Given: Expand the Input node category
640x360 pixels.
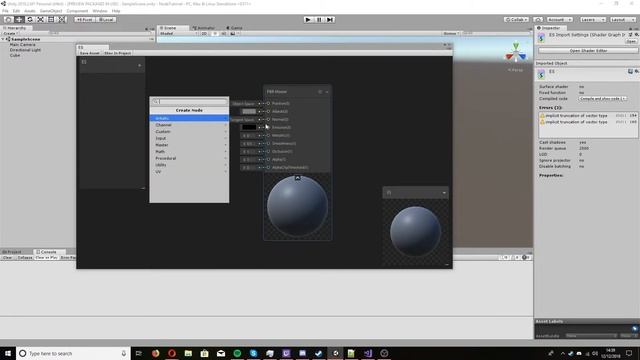Looking at the screenshot, I should pos(189,138).
